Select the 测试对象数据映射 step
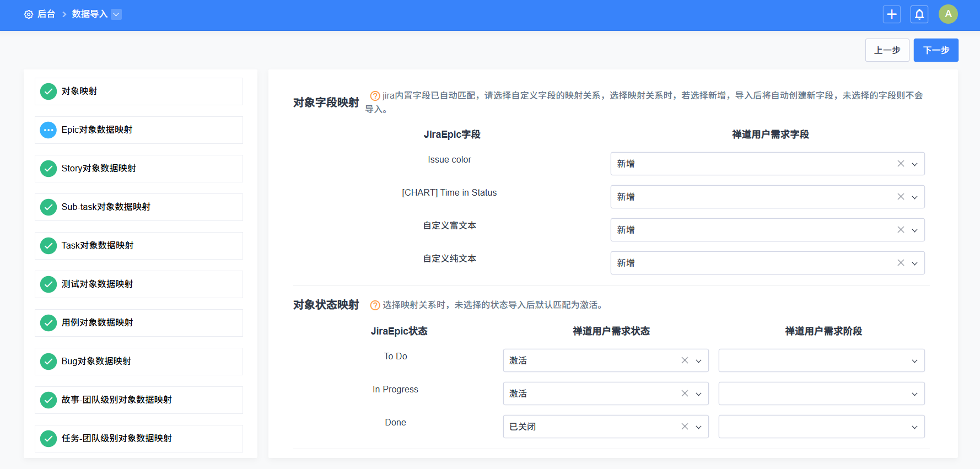980x469 pixels. click(139, 284)
